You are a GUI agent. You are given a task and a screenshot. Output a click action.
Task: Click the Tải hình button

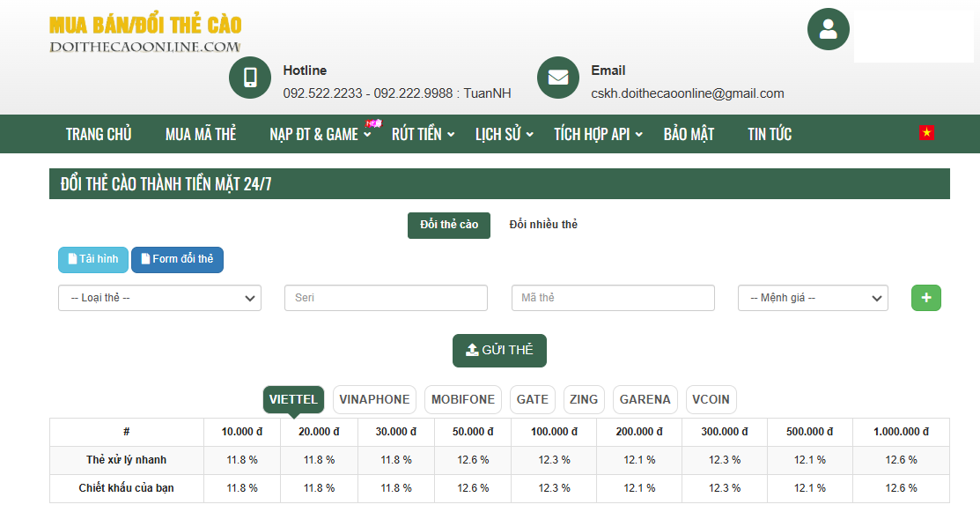93,259
